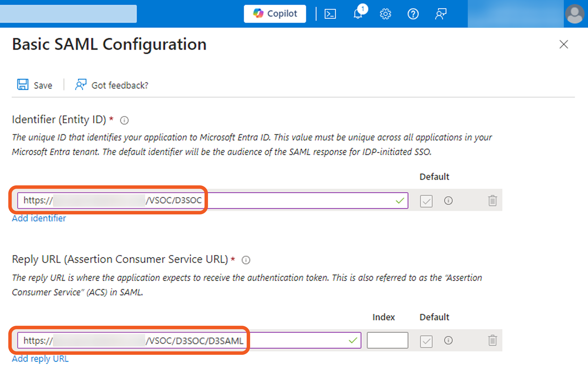Toggle the Default checkbox for identifier
588x388 pixels.
[426, 201]
